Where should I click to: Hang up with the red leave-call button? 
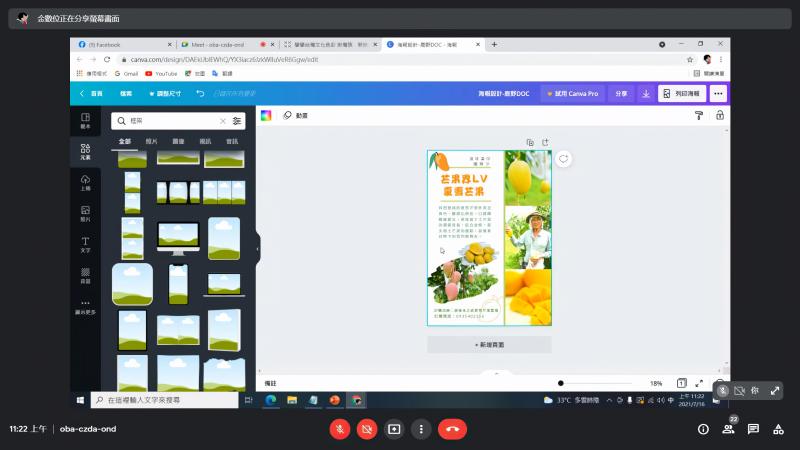[x=452, y=429]
